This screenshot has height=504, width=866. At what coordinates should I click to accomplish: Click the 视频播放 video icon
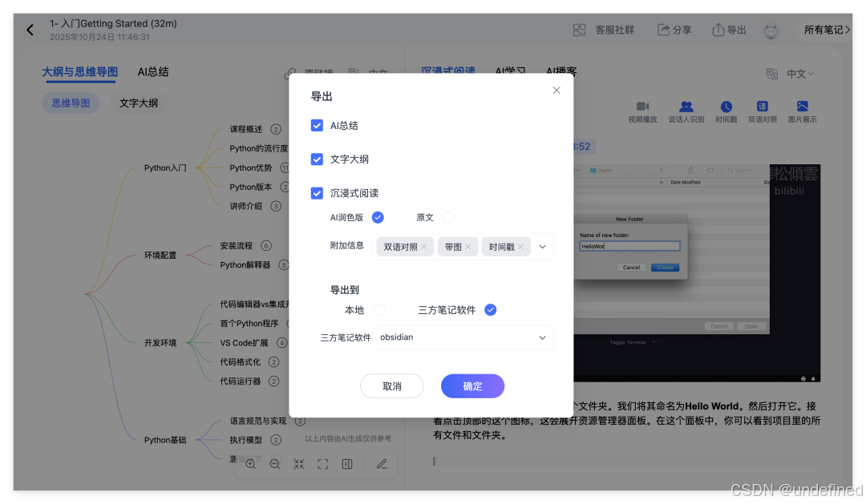[x=642, y=106]
